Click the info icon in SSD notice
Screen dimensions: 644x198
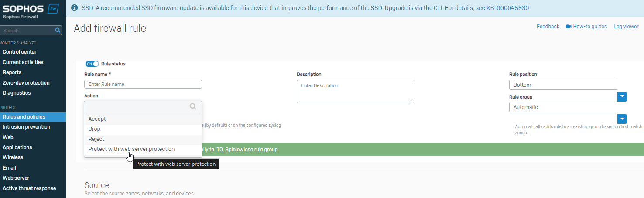pyautogui.click(x=75, y=8)
